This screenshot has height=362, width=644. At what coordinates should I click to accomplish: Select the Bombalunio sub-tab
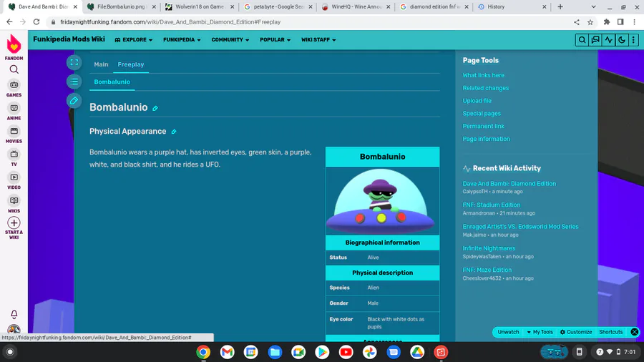112,82
